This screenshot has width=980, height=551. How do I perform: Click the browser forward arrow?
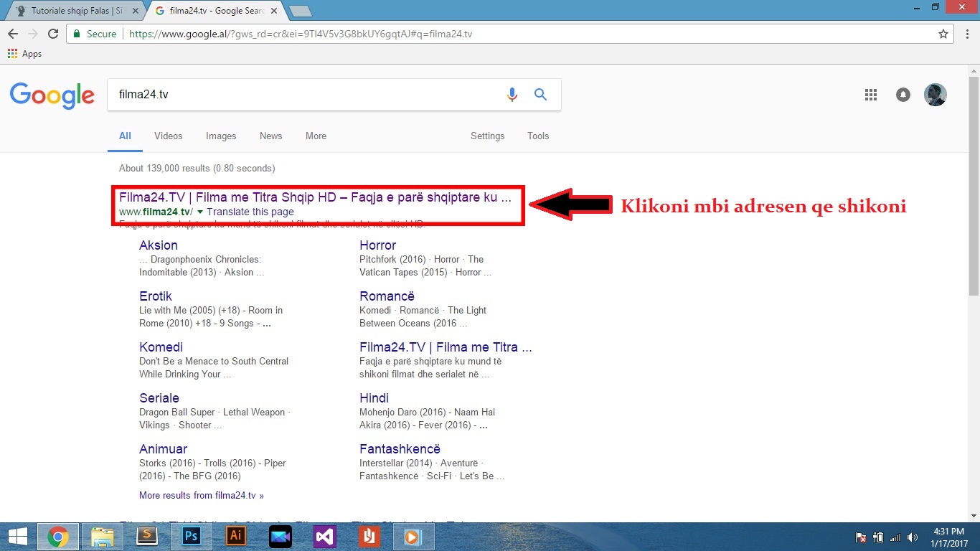coord(32,34)
